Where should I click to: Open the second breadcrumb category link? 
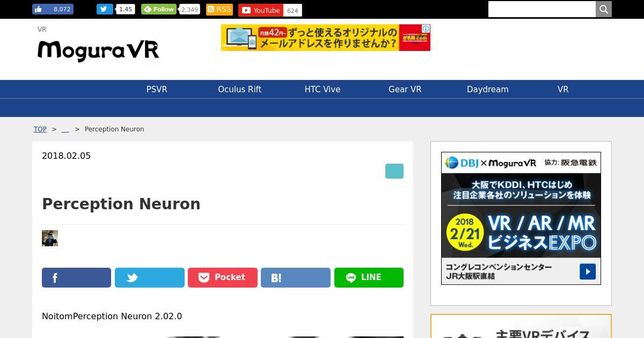click(x=65, y=129)
